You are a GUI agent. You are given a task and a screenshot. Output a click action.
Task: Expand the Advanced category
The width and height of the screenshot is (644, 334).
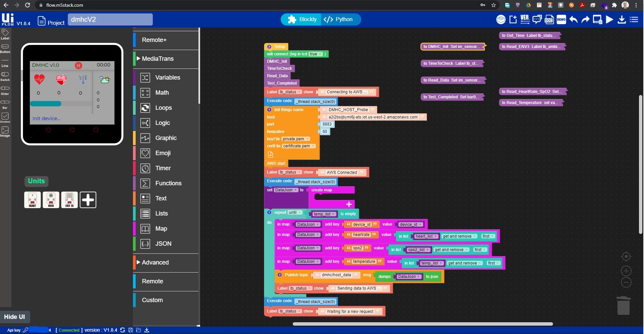pyautogui.click(x=166, y=263)
